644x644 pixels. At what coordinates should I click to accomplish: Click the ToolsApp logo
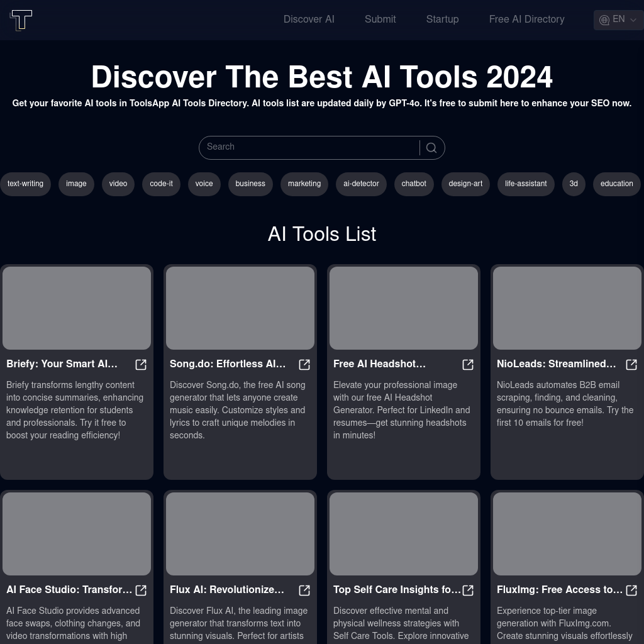click(x=21, y=20)
